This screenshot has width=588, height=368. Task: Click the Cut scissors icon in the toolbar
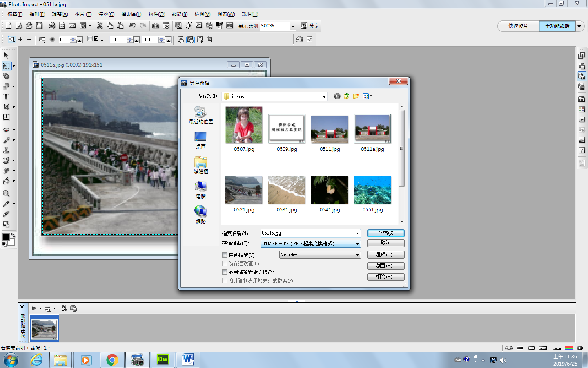pyautogui.click(x=100, y=26)
